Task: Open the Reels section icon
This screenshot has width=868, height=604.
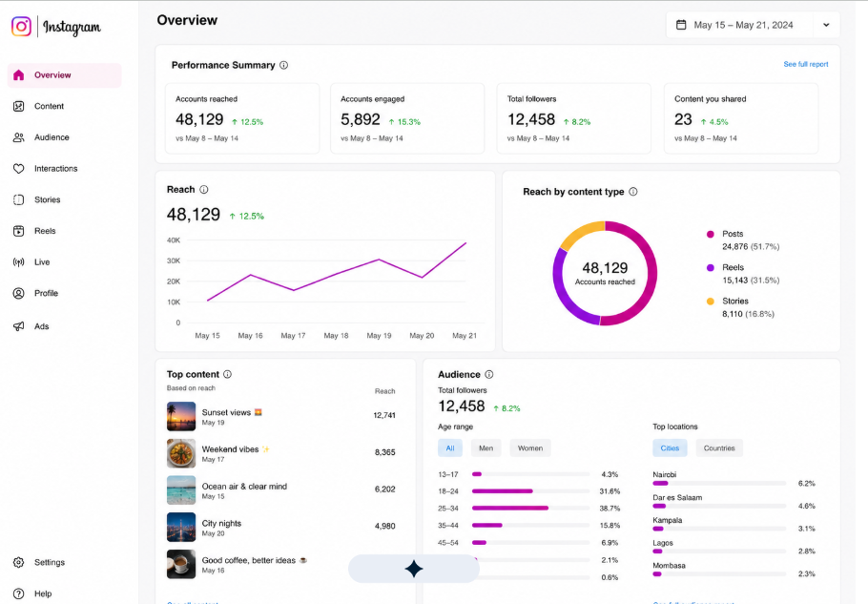Action: (x=19, y=231)
